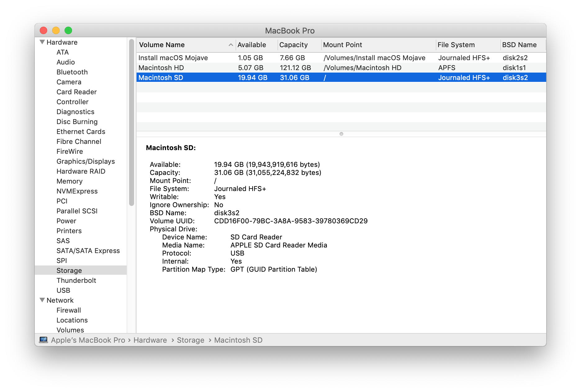Select NVMExpress in the sidebar
This screenshot has width=581, height=392.
click(x=77, y=191)
